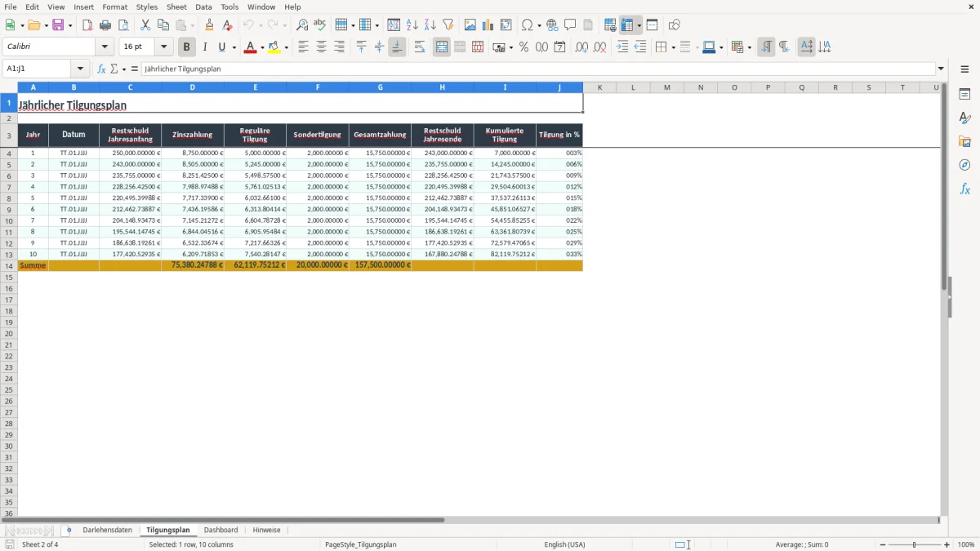The width and height of the screenshot is (980, 551).
Task: Toggle Bold formatting
Action: click(187, 47)
